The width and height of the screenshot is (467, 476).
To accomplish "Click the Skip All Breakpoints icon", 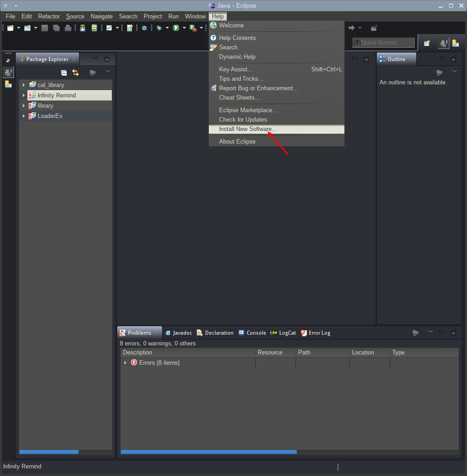I will (145, 28).
